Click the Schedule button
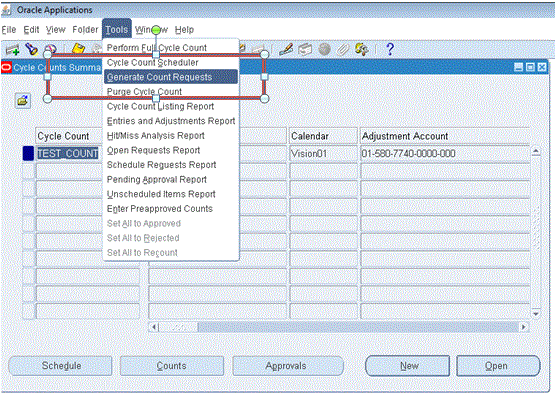Image resolution: width=556 pixels, height=403 pixels. [x=60, y=366]
